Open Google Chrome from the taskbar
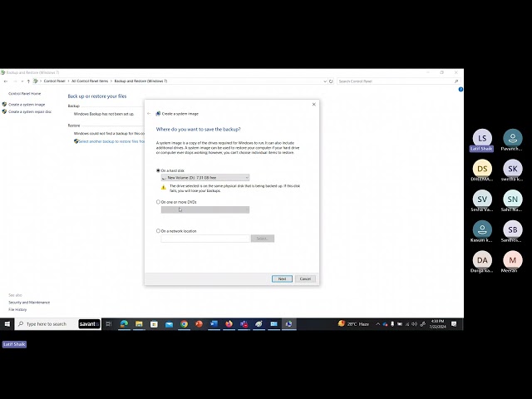This screenshot has height=399, width=532. click(184, 324)
